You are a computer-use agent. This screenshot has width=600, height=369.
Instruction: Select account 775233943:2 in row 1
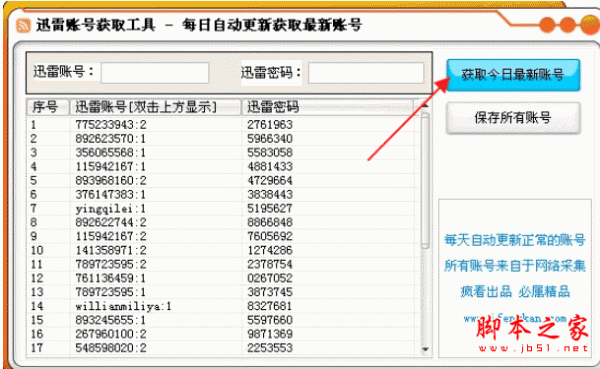[111, 125]
